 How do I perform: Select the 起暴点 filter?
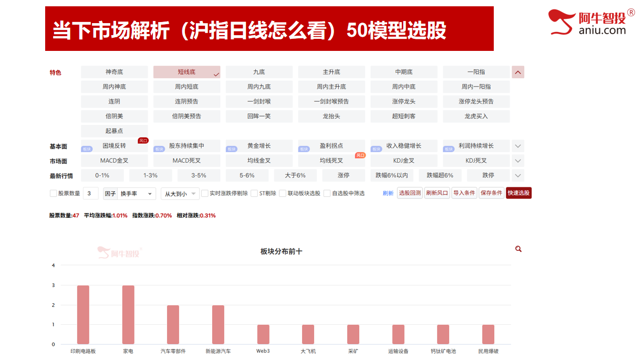point(114,131)
